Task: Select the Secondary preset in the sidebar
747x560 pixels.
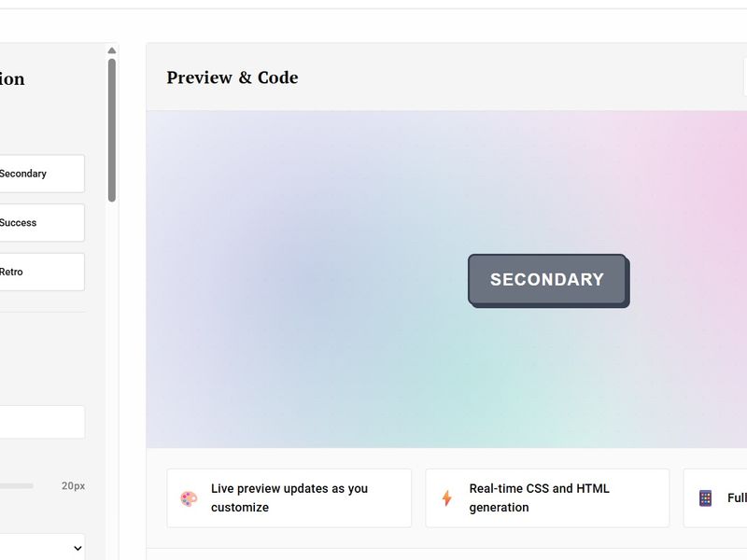Action: [37, 174]
